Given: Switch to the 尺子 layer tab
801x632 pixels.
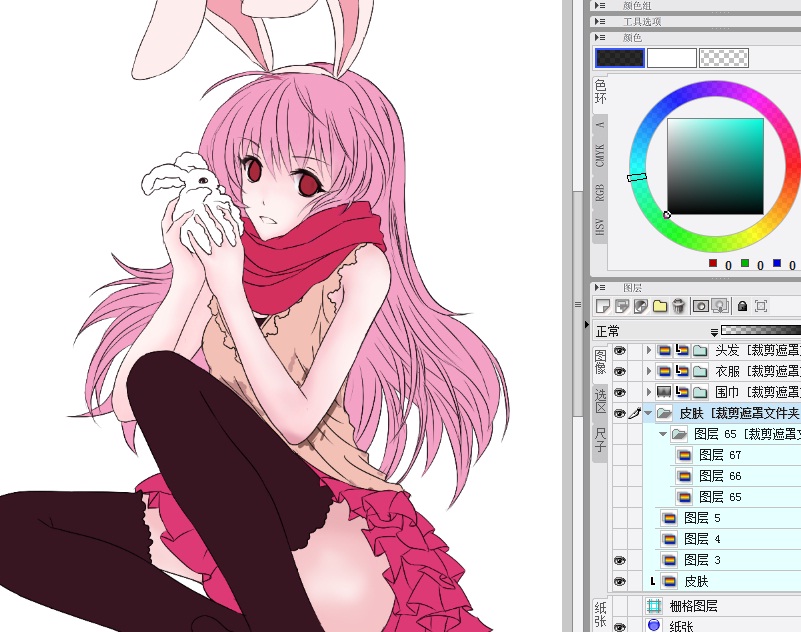Looking at the screenshot, I should click(600, 440).
